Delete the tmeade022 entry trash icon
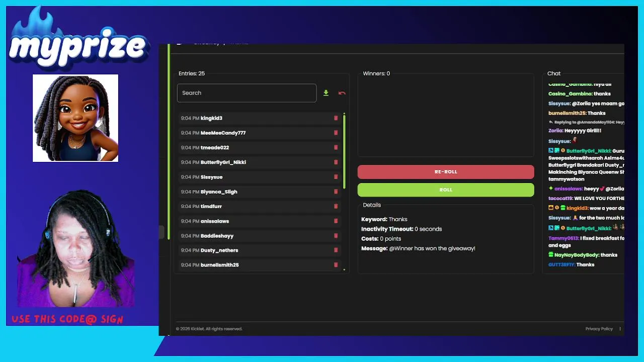This screenshot has width=644, height=362. (x=336, y=147)
